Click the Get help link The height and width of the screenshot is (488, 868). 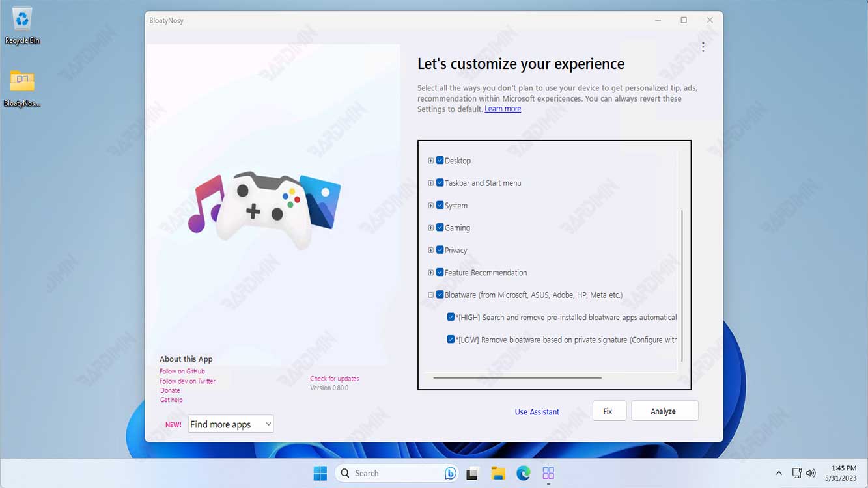[171, 400]
